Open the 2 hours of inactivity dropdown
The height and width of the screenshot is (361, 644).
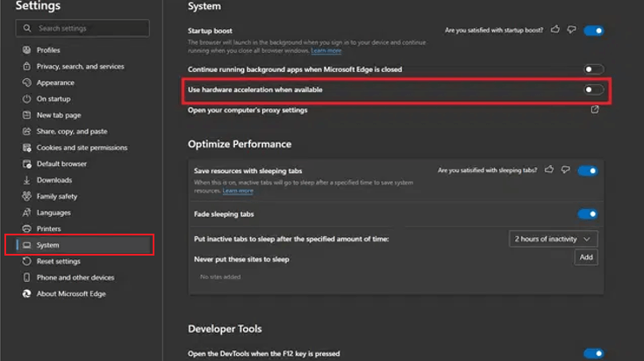pyautogui.click(x=554, y=239)
